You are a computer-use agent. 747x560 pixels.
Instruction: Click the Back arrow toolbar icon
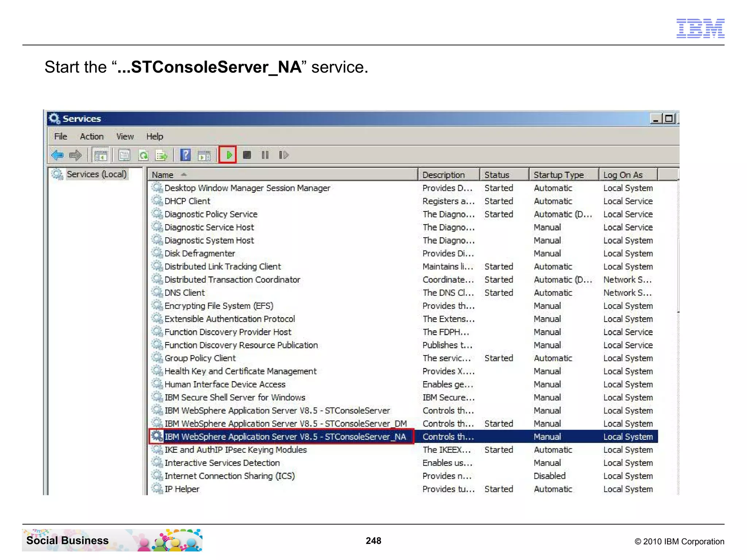(58, 155)
